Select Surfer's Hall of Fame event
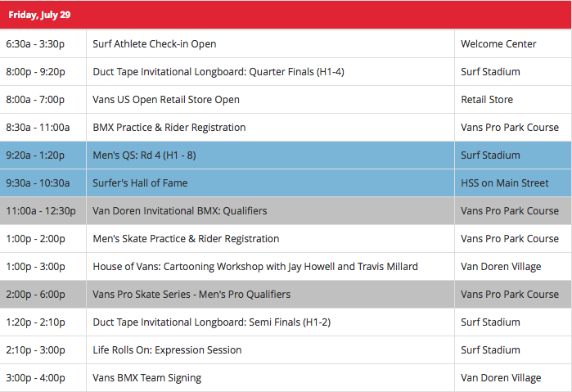Viewport: 572px width, 392px height. point(140,183)
